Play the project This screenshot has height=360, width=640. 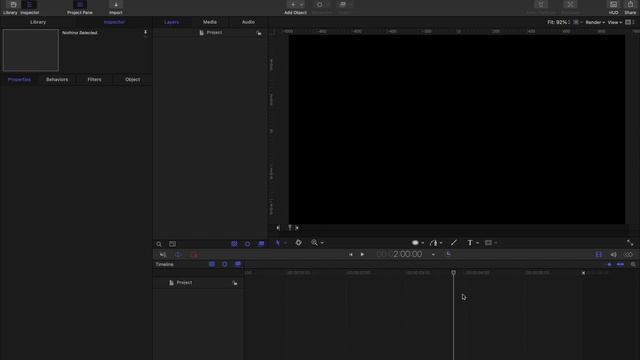362,254
